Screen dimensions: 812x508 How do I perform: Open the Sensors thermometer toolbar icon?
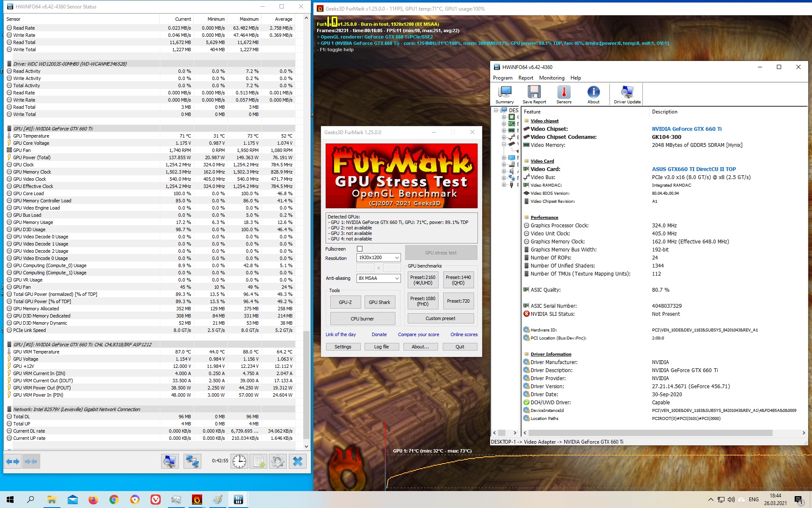click(563, 94)
